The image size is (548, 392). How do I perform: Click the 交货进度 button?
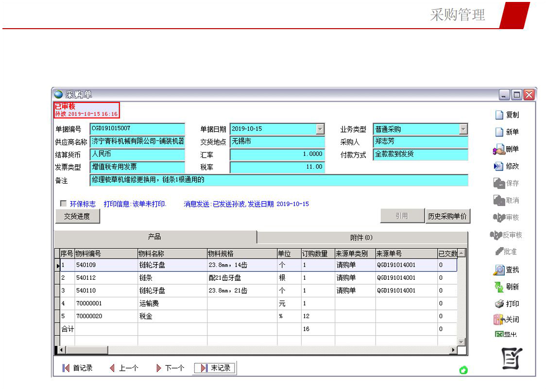(x=77, y=217)
